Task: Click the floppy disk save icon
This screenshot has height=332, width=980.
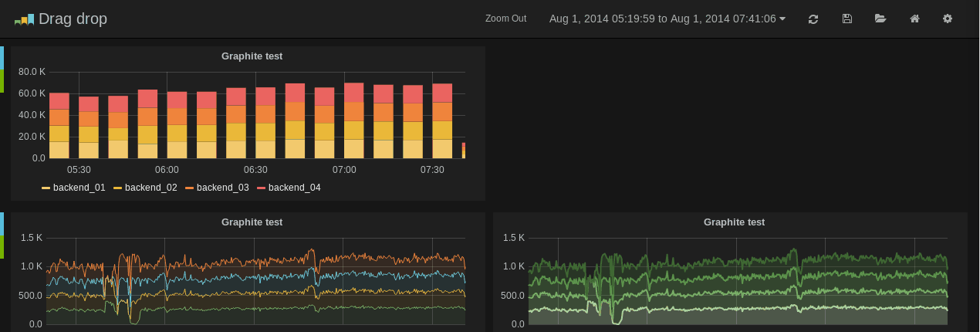Action: pos(847,19)
